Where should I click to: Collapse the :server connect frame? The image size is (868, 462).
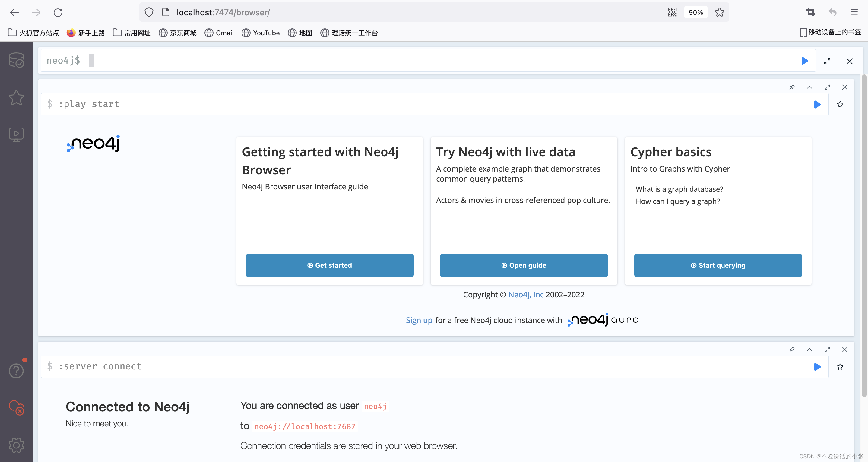(809, 350)
